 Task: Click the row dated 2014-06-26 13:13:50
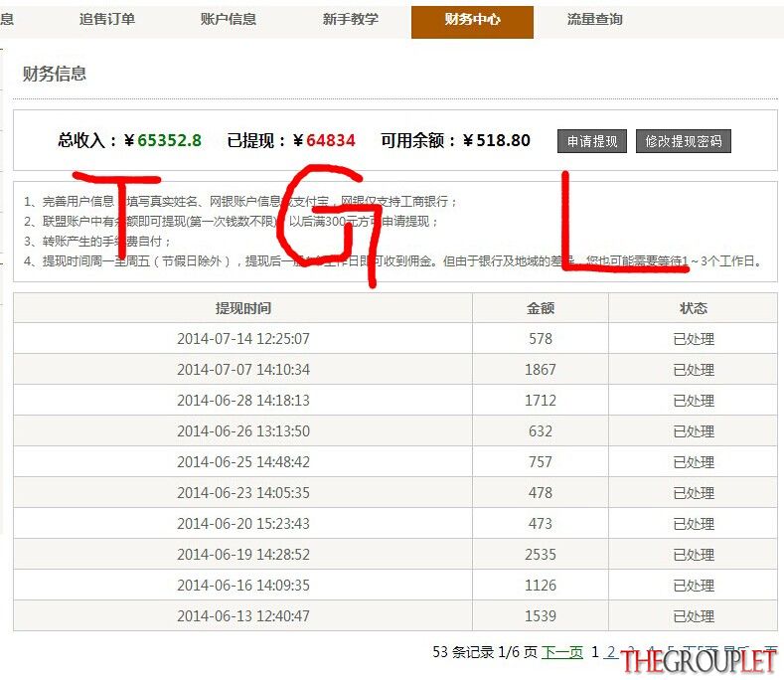coord(395,431)
